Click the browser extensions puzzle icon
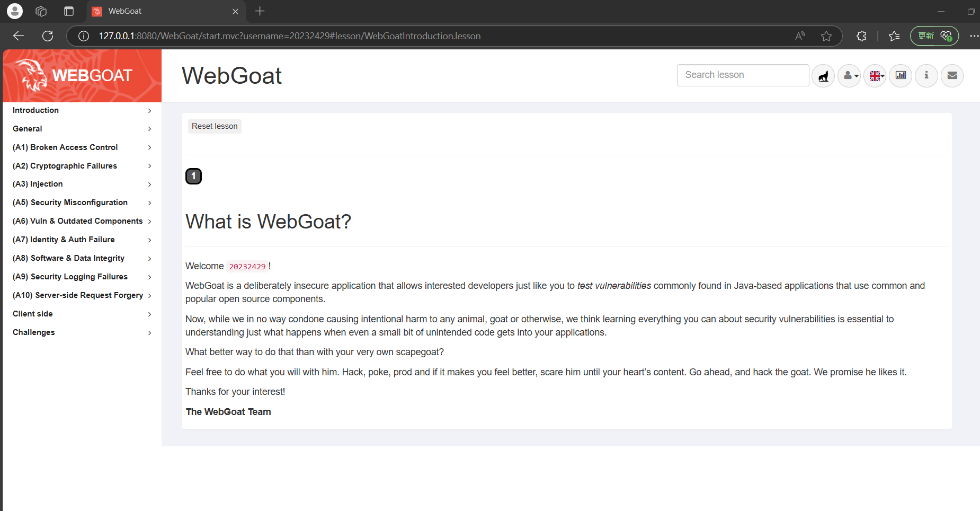The width and height of the screenshot is (980, 511). point(861,36)
